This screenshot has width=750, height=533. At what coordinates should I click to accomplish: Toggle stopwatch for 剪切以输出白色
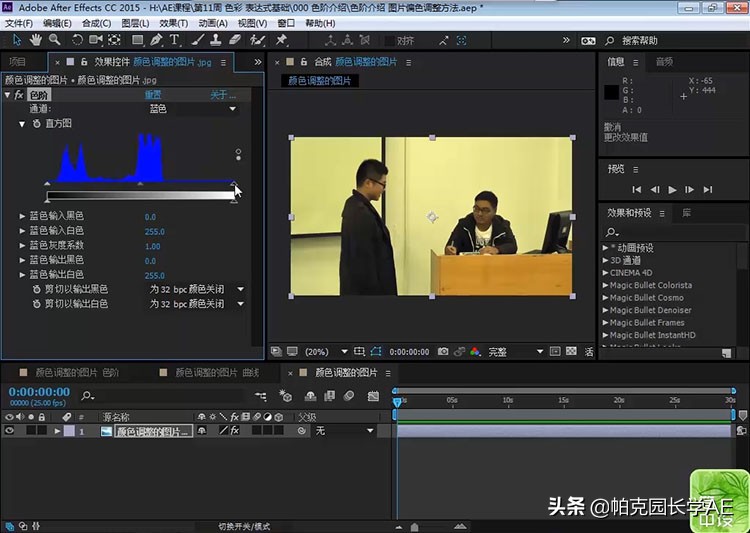tap(36, 304)
